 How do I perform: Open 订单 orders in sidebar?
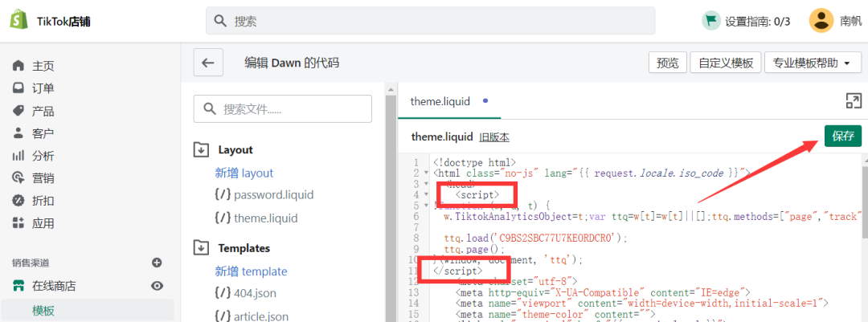(x=34, y=88)
